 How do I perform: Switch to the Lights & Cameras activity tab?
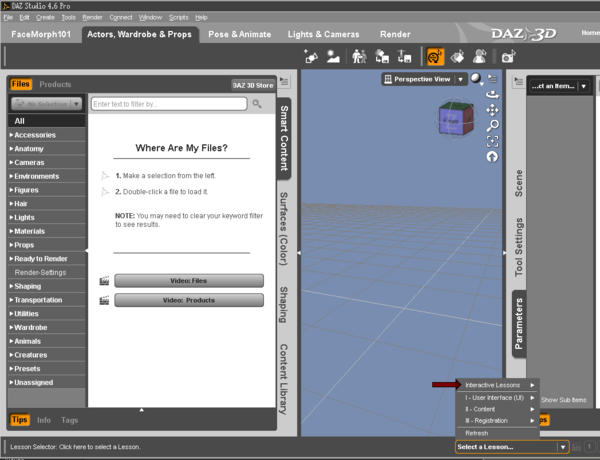point(323,34)
